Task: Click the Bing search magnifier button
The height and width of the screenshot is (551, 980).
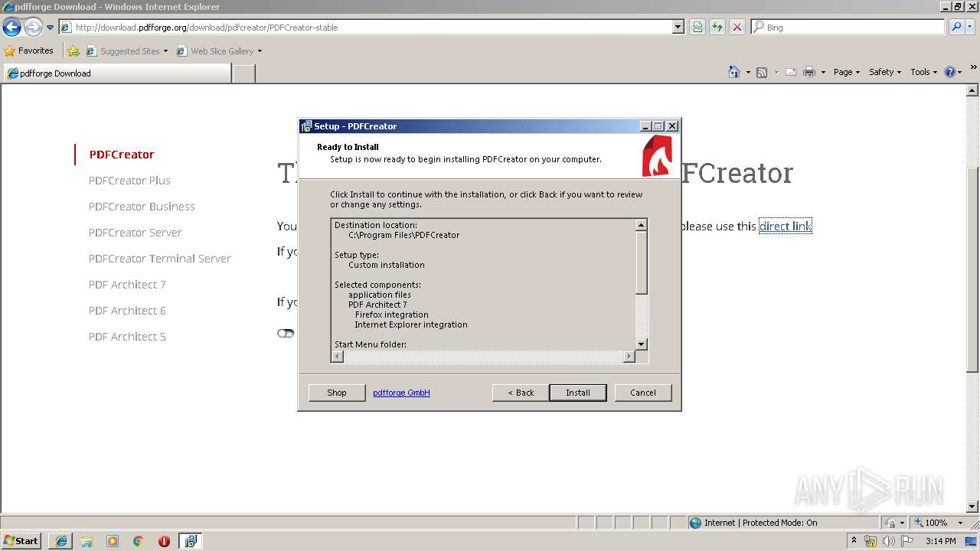Action: pos(956,27)
